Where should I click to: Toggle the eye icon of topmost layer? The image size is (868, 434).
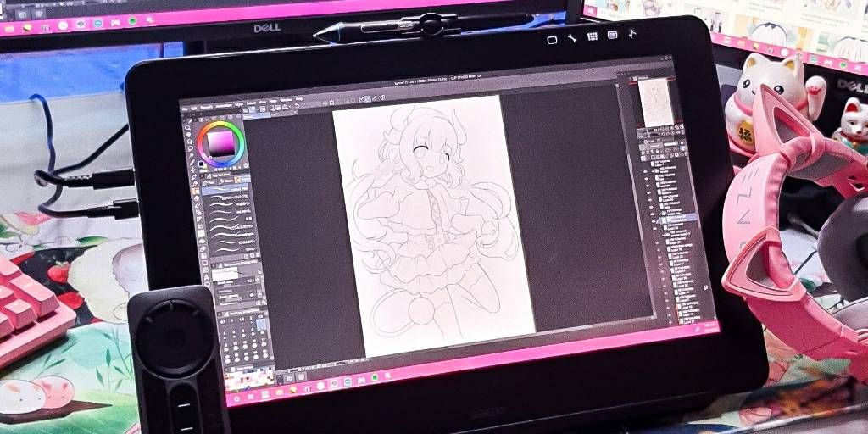point(645,164)
